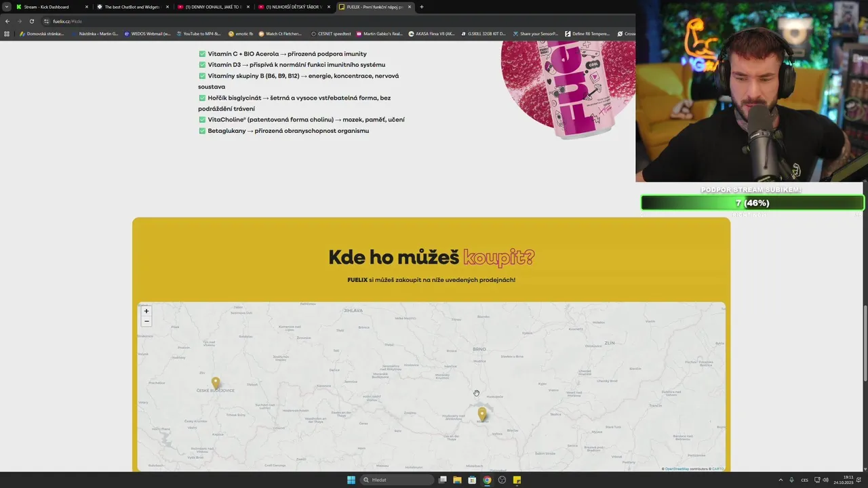Open the CESNET speedtest bookmark
Image resolution: width=868 pixels, height=488 pixels.
[x=331, y=33]
